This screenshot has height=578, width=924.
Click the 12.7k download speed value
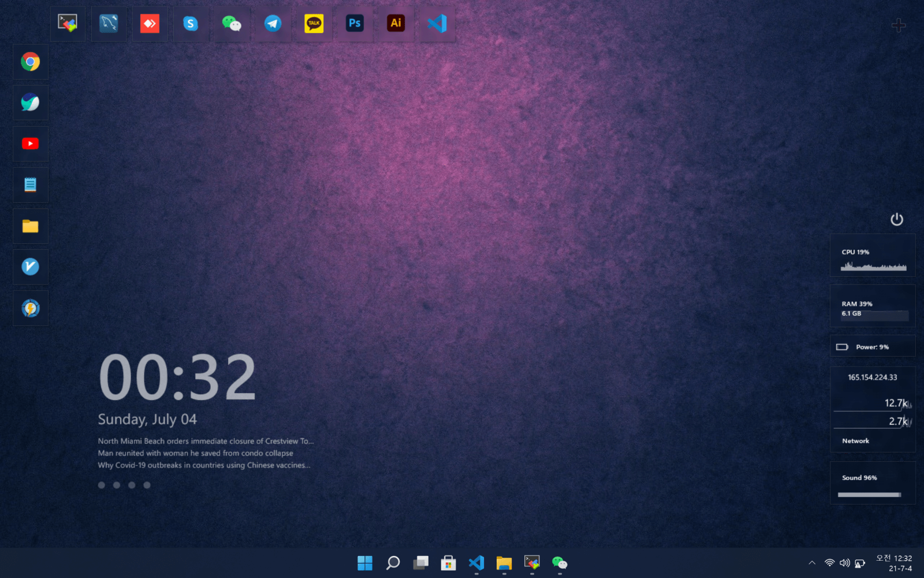point(896,403)
